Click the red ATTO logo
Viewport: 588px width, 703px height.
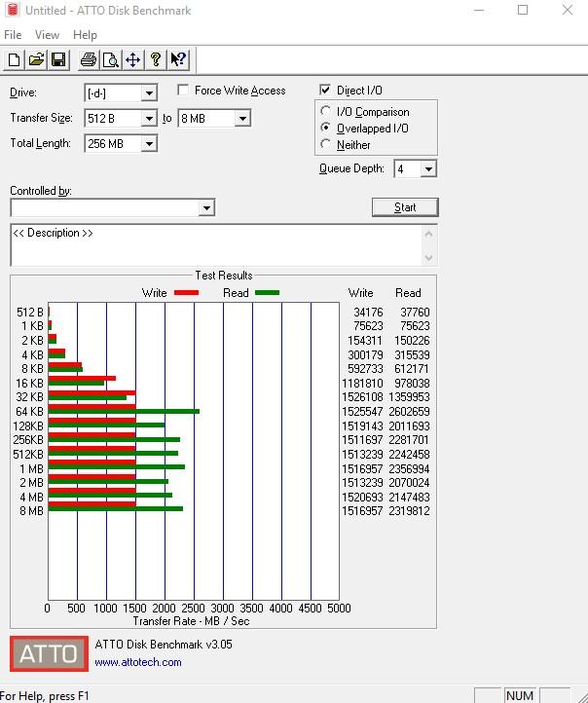pos(50,653)
